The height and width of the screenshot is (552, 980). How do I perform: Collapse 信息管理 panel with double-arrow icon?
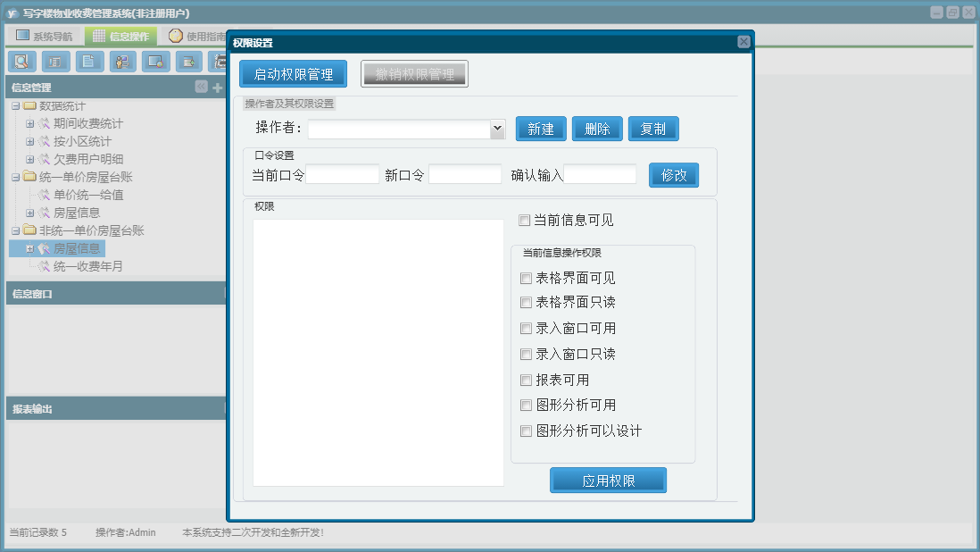[201, 87]
